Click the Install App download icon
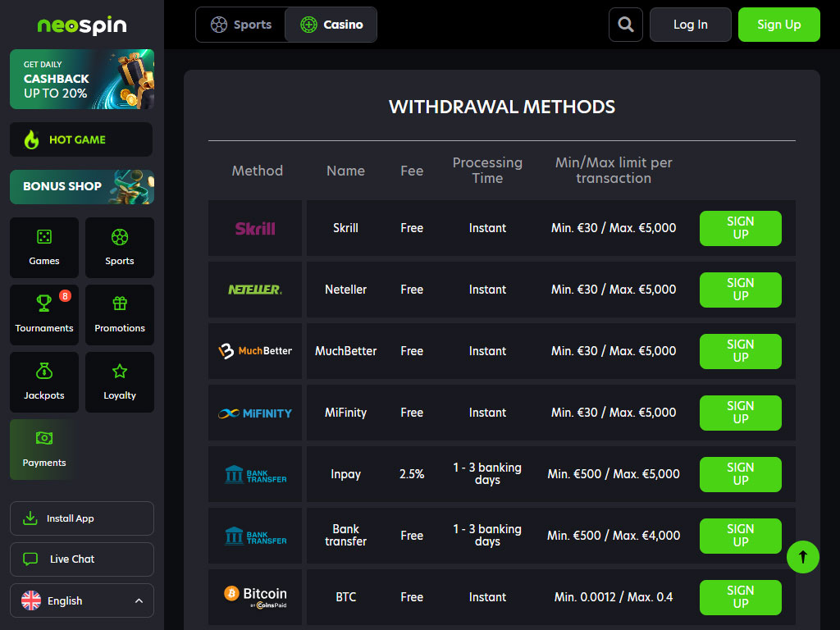840x630 pixels. [30, 518]
